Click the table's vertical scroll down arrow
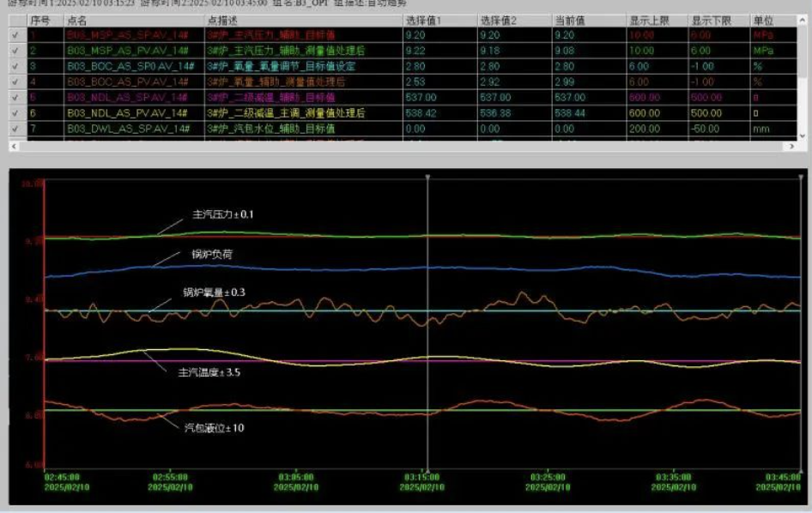 (803, 136)
